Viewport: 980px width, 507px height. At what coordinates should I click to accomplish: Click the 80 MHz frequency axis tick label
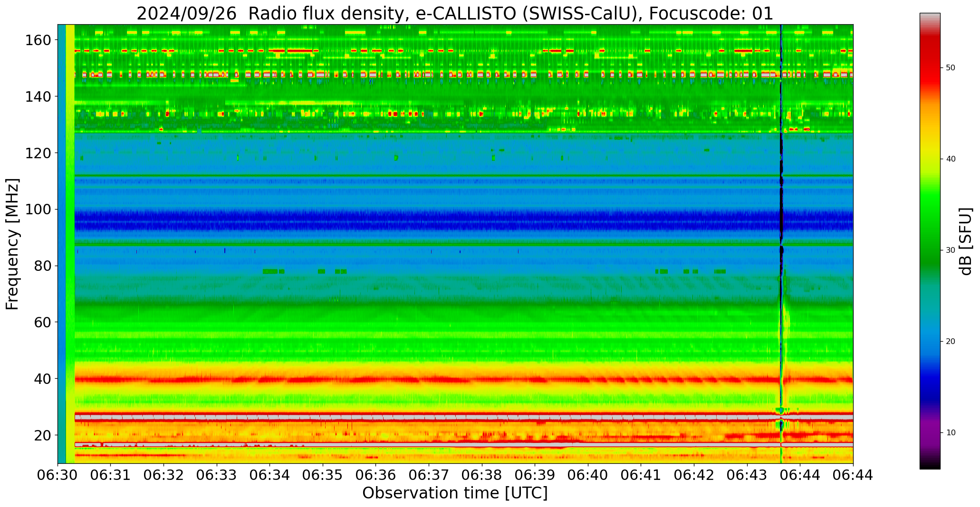tap(43, 266)
